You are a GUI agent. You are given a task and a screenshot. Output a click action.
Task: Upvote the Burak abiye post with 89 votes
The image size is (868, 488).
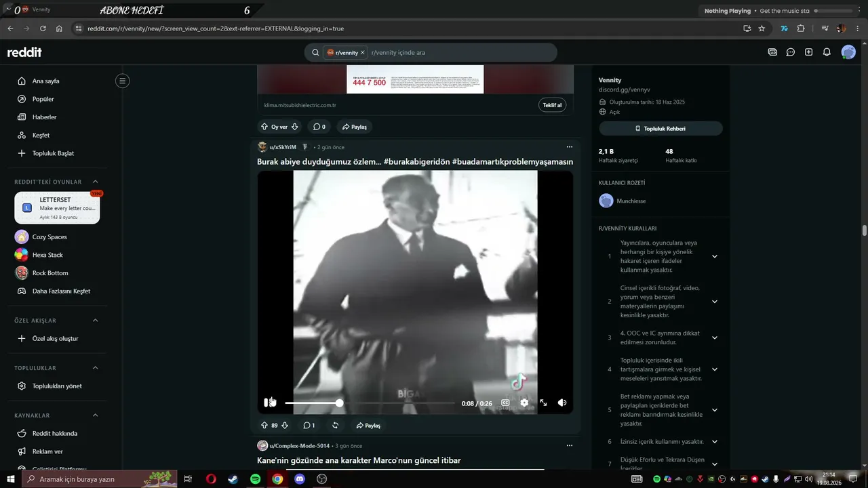264,426
